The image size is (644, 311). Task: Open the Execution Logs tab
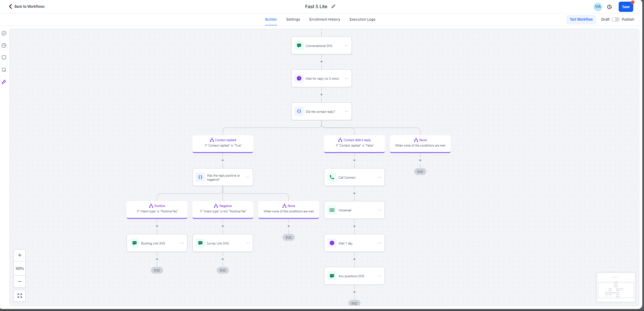362,20
